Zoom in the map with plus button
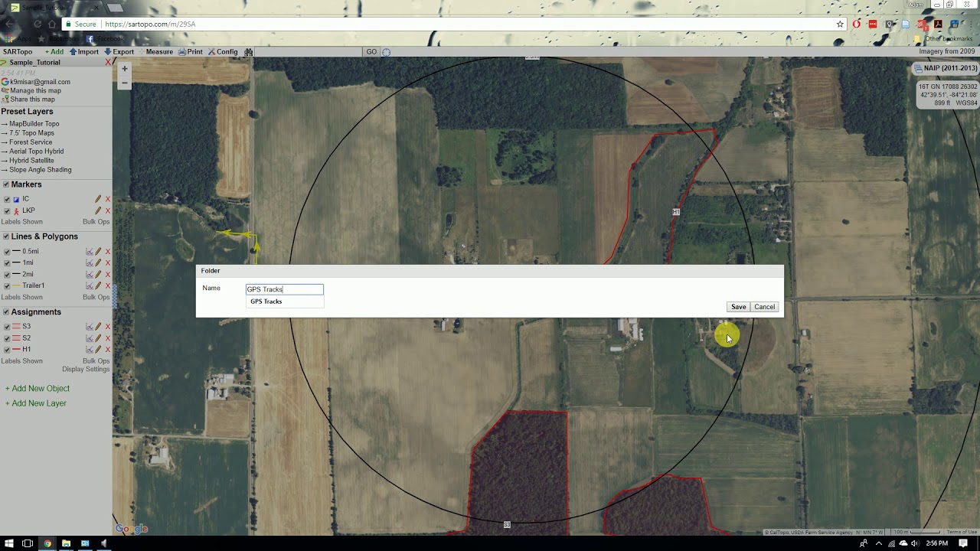 124,69
